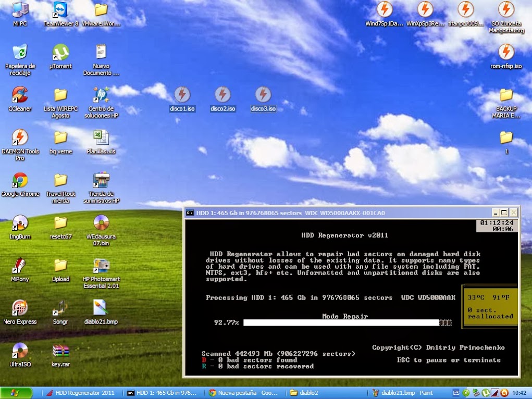Switch to HDD Regenerator 2011 taskbar button
The width and height of the screenshot is (532, 399).
[x=81, y=393]
